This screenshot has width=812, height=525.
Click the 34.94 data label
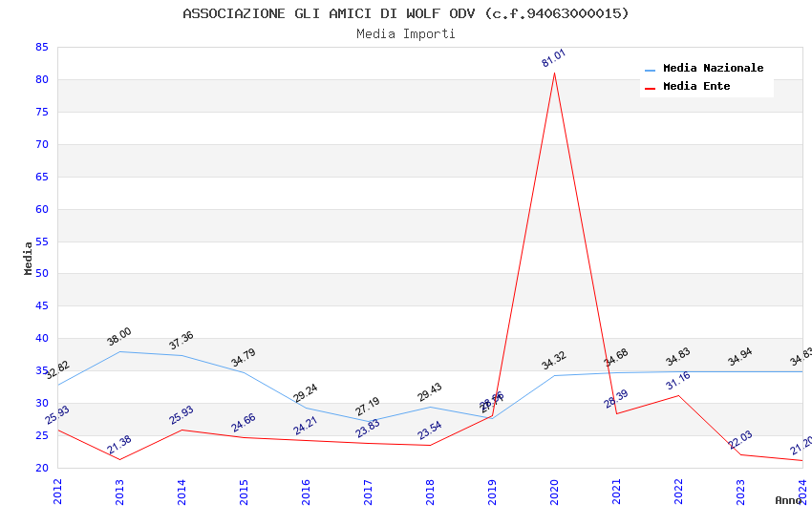coord(740,357)
